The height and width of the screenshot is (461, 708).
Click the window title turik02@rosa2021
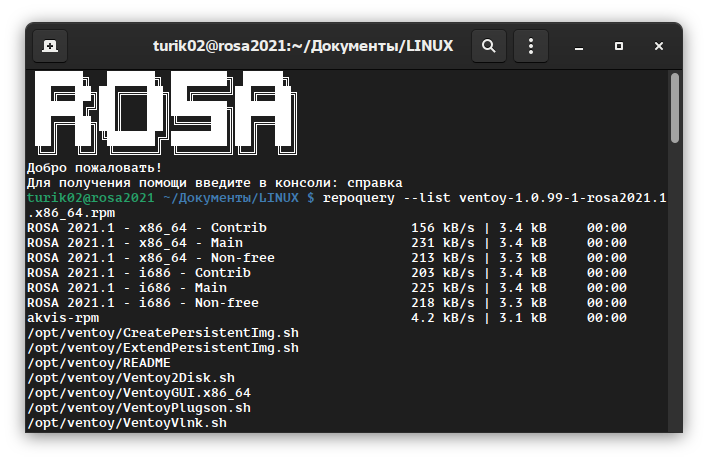coord(303,46)
